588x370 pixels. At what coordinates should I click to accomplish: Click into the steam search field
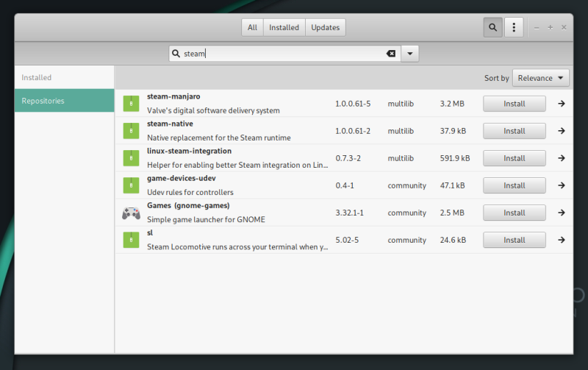point(287,54)
